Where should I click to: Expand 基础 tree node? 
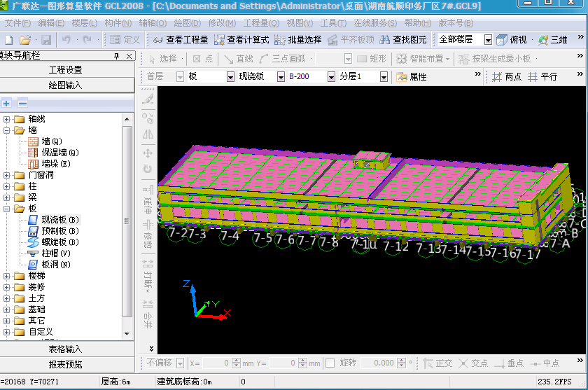(x=6, y=309)
